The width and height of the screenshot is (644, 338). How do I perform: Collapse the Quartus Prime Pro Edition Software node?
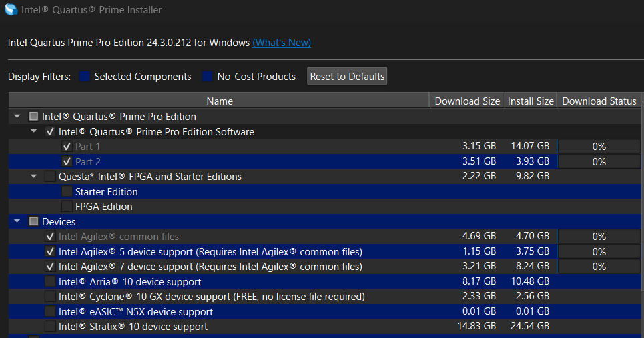click(34, 132)
